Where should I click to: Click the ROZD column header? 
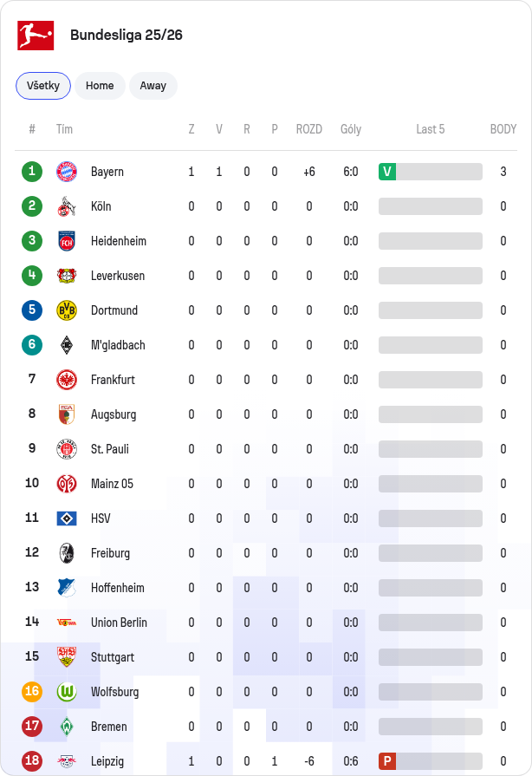tap(309, 129)
